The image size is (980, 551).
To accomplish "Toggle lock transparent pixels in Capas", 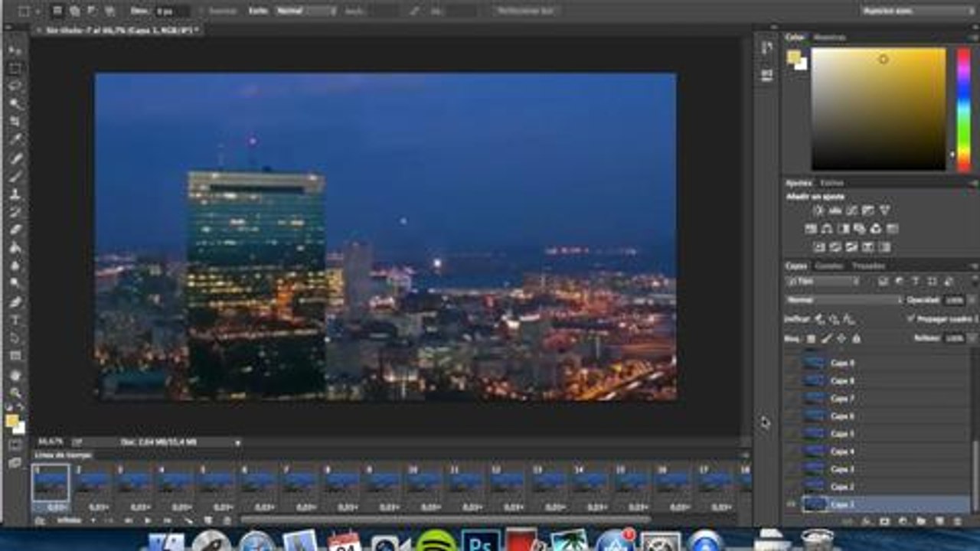I will [x=812, y=337].
